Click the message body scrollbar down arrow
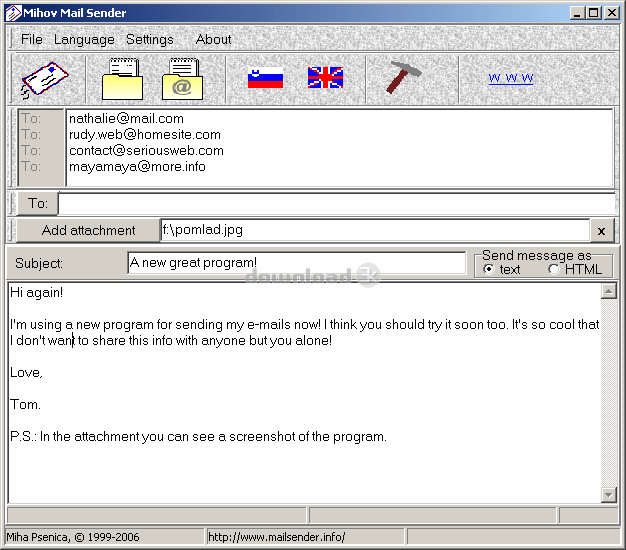626x550 pixels. coord(608,495)
